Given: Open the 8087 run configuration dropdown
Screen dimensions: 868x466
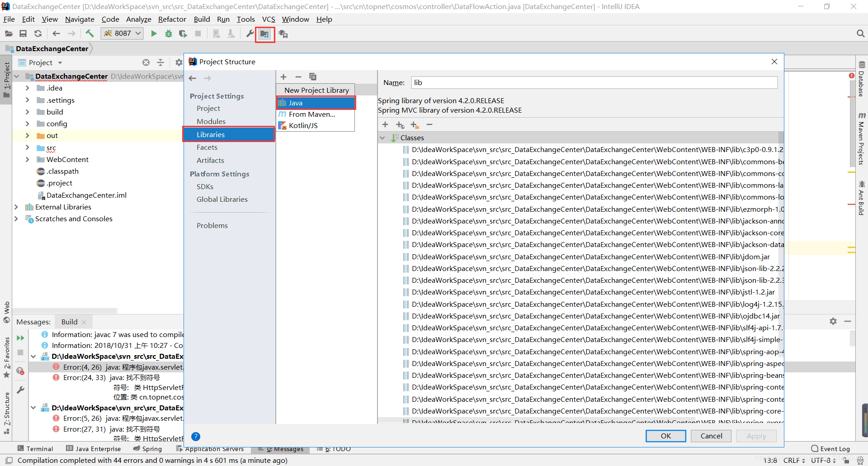Looking at the screenshot, I should click(121, 33).
